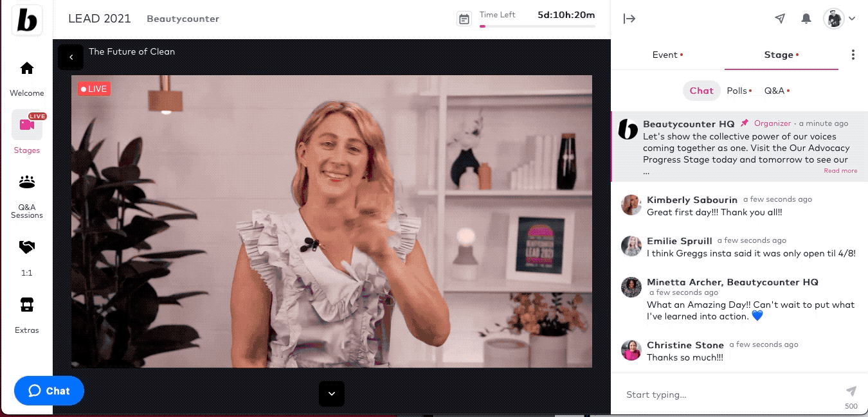Viewport: 868px width, 417px height.
Task: Open notifications bell icon
Action: click(x=806, y=19)
